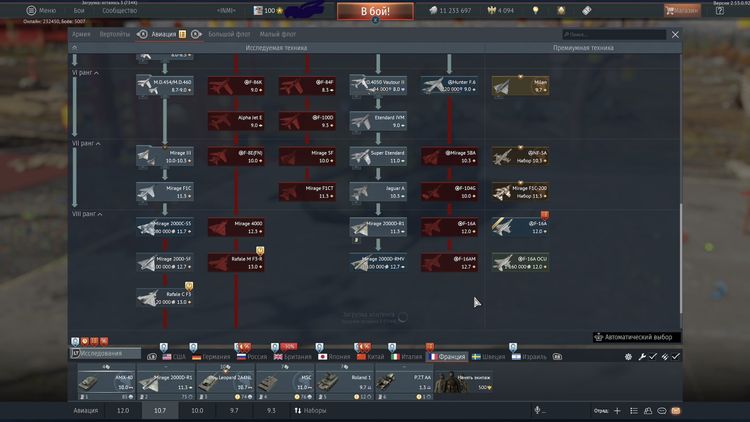
Task: Choose the Германия nation flag
Action: pos(209,355)
